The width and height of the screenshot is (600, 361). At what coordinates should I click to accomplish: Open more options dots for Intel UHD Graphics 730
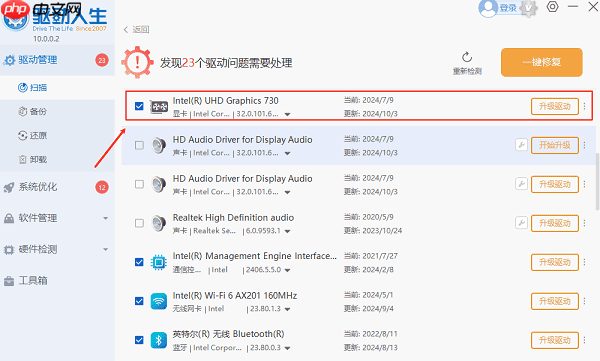[x=584, y=106]
